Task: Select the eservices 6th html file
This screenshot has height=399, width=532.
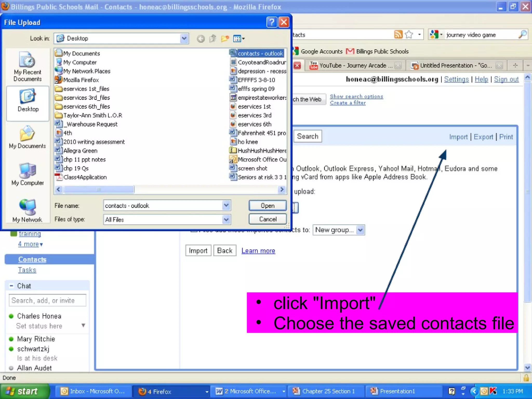Action: (x=251, y=124)
